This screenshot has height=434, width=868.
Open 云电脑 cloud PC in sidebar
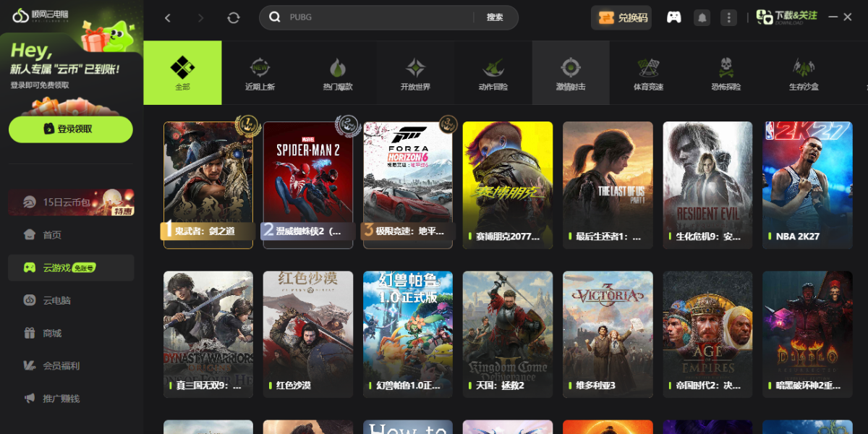click(71, 300)
